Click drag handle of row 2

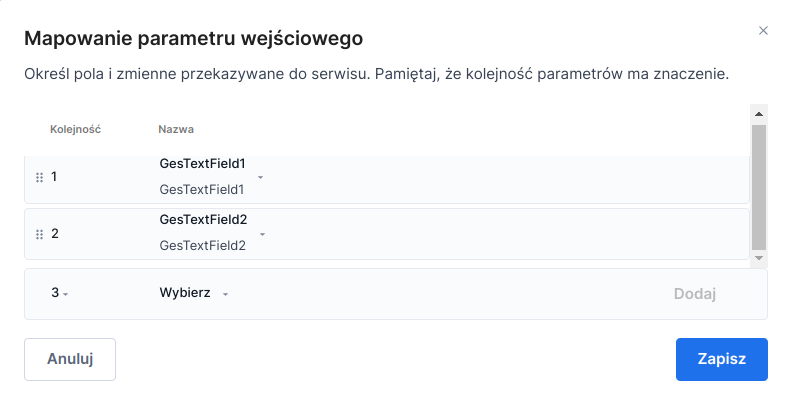click(39, 234)
